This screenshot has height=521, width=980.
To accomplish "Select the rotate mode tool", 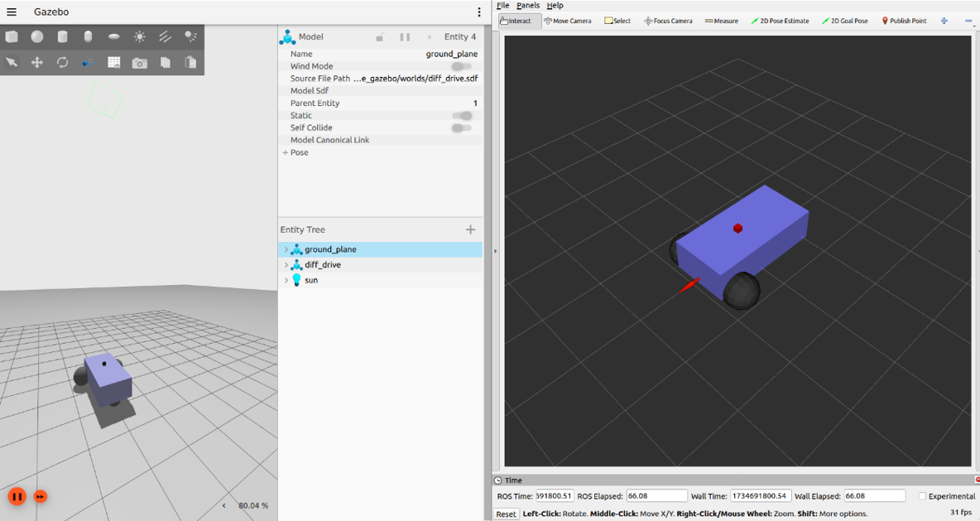I will [63, 62].
